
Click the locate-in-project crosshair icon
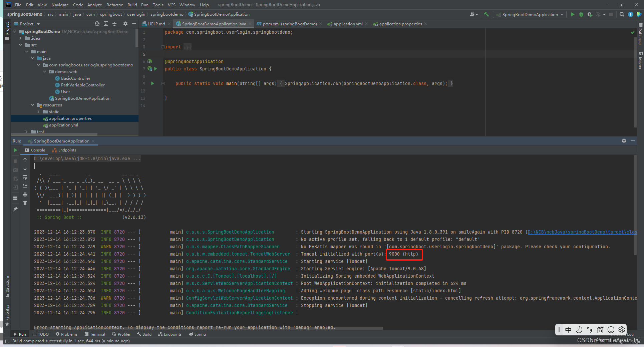(97, 24)
